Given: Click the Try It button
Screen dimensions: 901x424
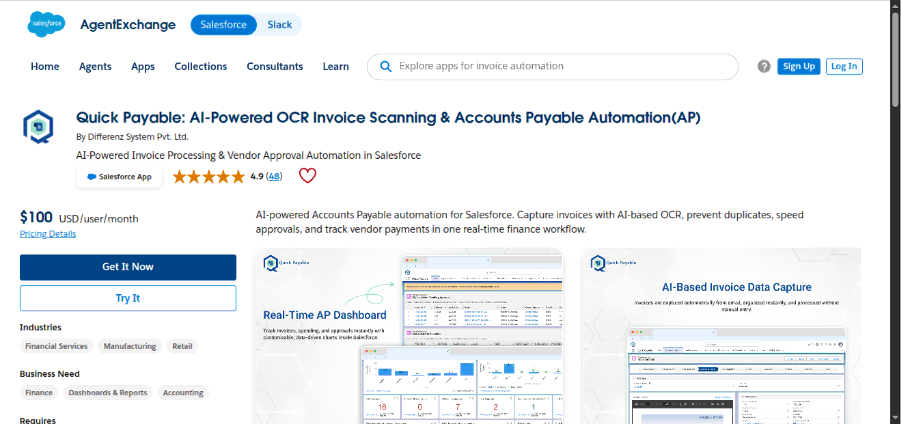Looking at the screenshot, I should [128, 298].
